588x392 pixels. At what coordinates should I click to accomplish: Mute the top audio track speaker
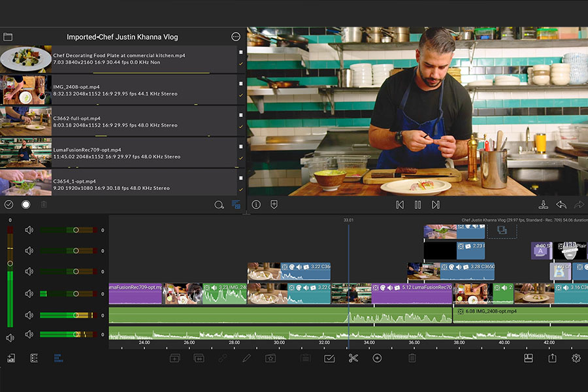click(x=29, y=230)
